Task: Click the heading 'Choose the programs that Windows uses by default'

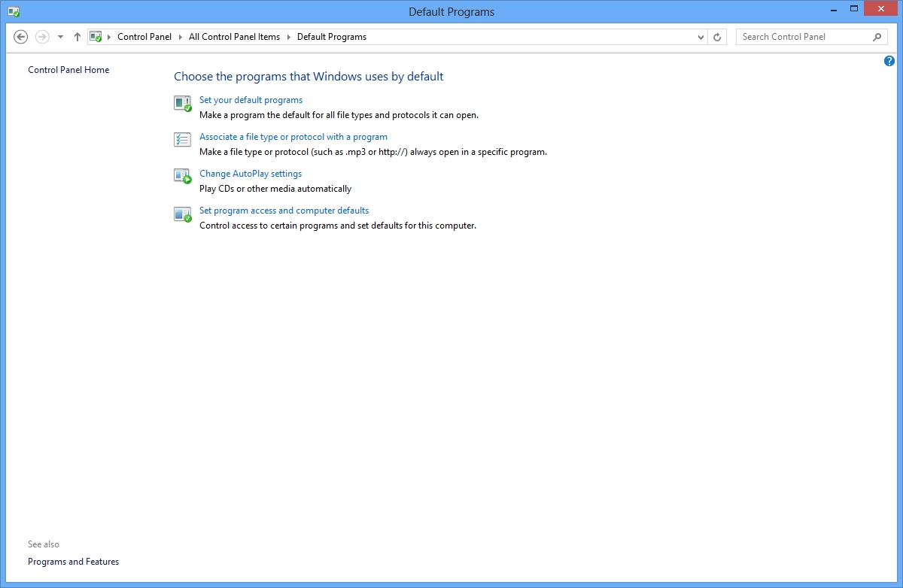Action: 309,77
